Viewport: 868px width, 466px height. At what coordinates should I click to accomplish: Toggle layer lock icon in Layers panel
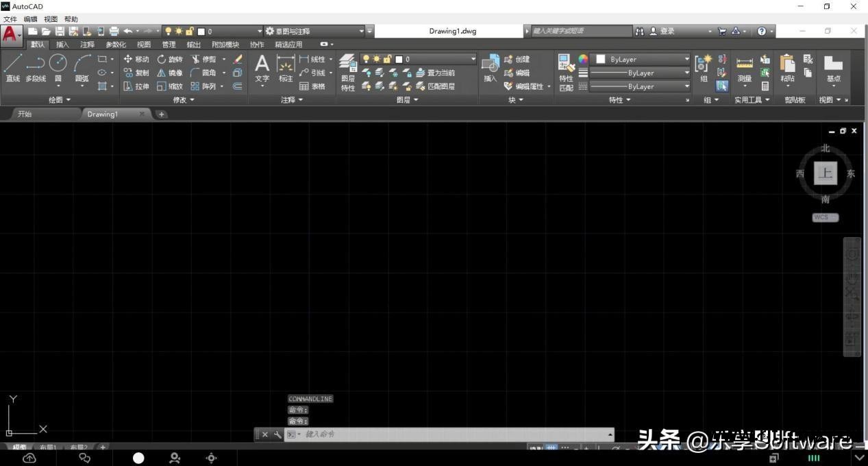[387, 59]
